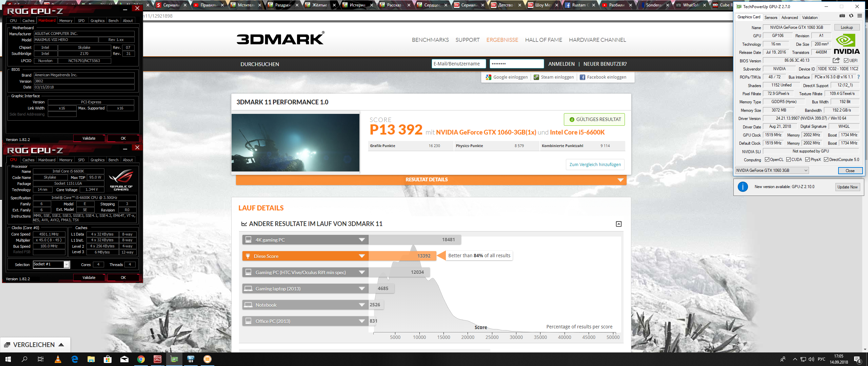Open VLC from the taskbar

click(58, 359)
